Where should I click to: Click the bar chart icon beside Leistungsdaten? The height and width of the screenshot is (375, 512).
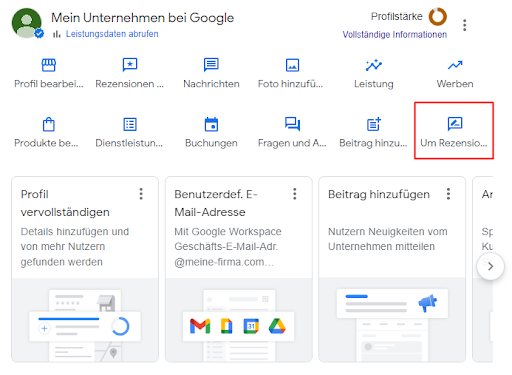click(x=57, y=34)
